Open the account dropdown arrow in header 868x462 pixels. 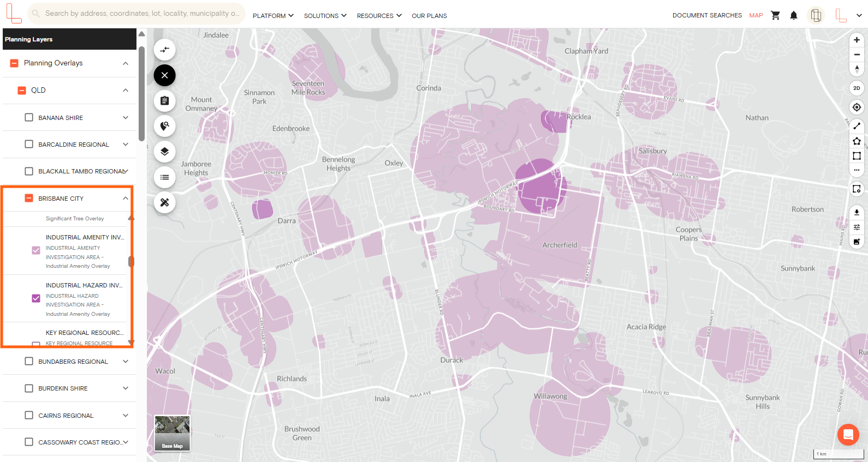coord(859,15)
